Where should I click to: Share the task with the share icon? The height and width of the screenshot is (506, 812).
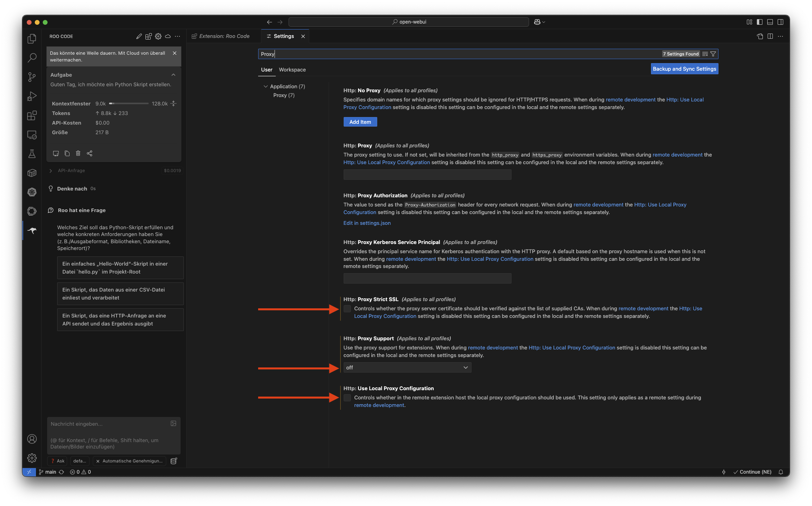tap(90, 153)
